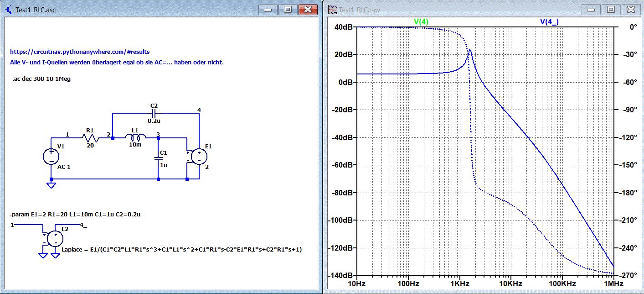The width and height of the screenshot is (644, 294).
Task: Open the Test1_RLC.asc window system icon
Action: [x=8, y=9]
